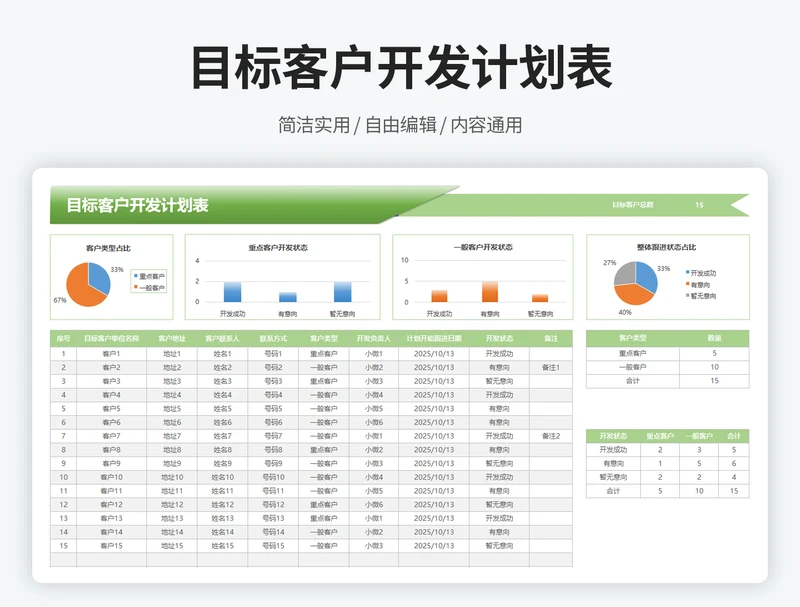The image size is (800, 607).
Task: Click the total count 15 in the green banner
Action: coord(699,205)
